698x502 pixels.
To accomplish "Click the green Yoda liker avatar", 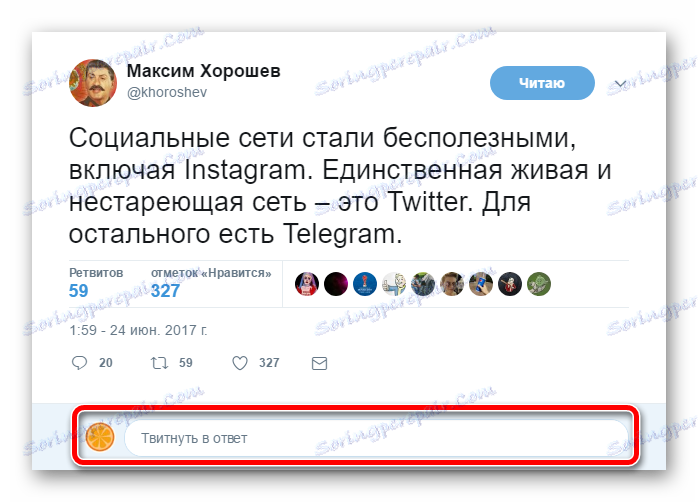I will click(539, 284).
